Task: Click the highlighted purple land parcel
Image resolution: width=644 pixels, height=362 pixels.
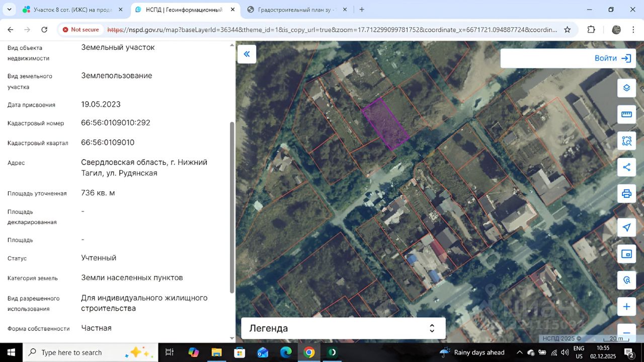Action: (385, 124)
